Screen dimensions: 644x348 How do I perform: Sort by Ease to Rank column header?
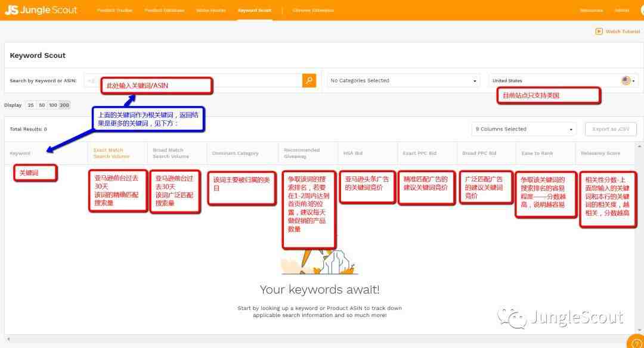537,153
